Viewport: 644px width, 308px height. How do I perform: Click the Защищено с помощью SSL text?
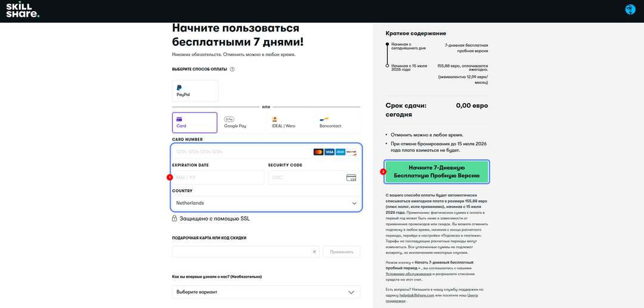(x=215, y=219)
